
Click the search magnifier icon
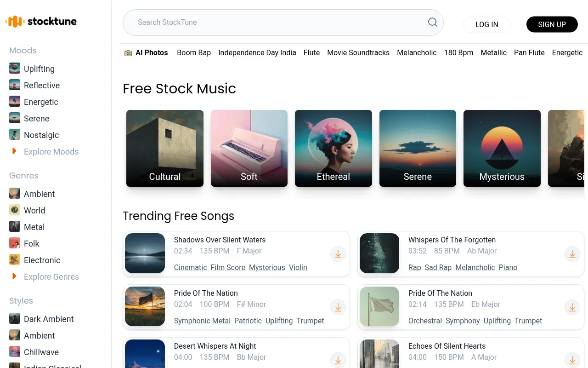tap(432, 22)
